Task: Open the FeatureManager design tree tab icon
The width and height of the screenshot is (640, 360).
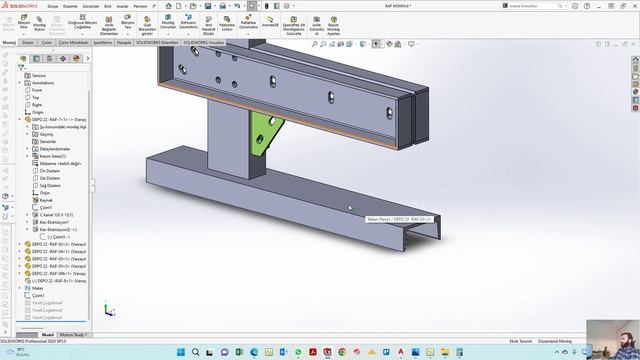Action: tap(23, 58)
